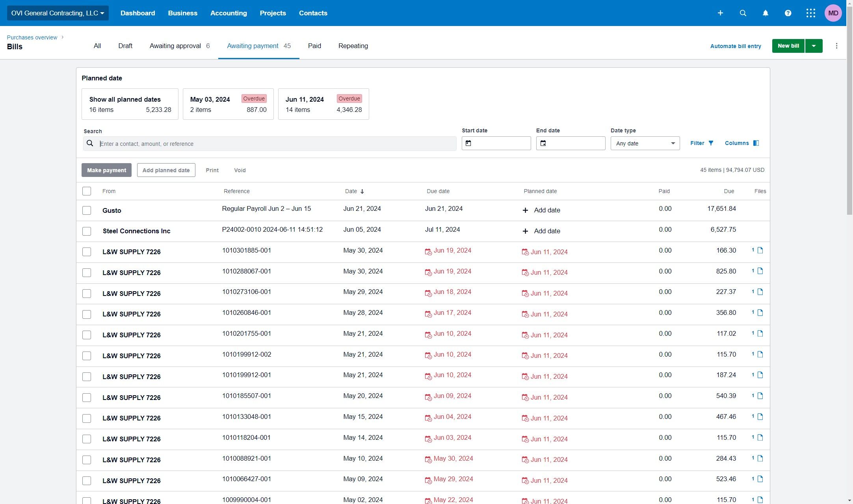The height and width of the screenshot is (504, 853).
Task: Click Automate bill entry link
Action: [735, 46]
